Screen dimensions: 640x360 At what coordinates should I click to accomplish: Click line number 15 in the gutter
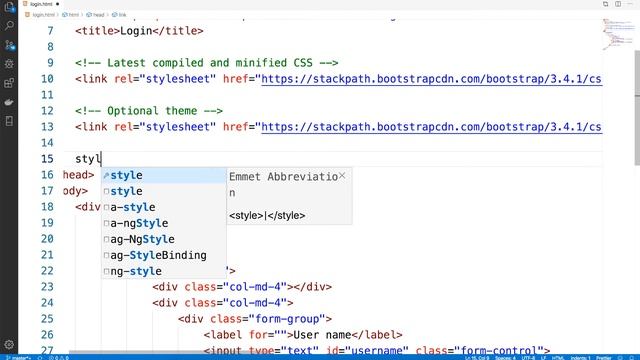pyautogui.click(x=47, y=159)
